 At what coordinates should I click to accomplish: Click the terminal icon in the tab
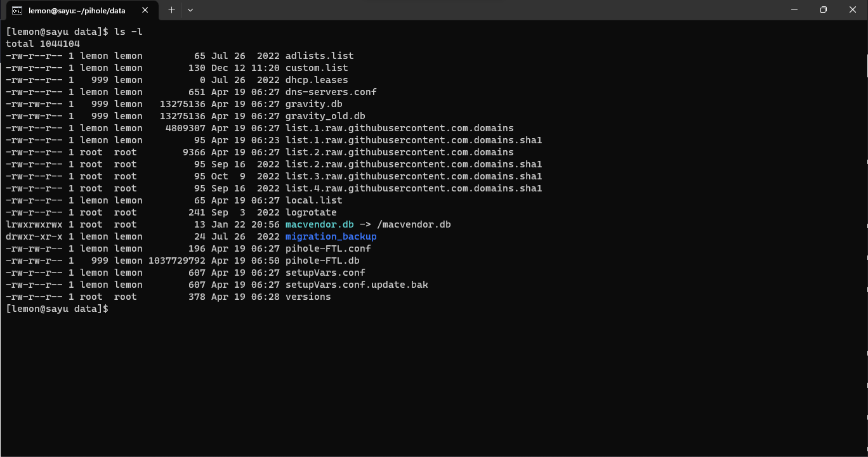(x=17, y=10)
